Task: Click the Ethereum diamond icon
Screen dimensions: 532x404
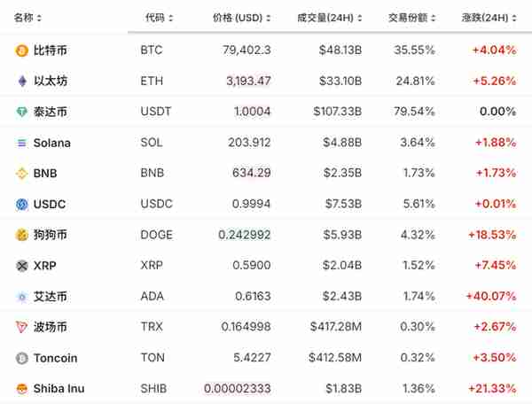Action: tap(22, 82)
